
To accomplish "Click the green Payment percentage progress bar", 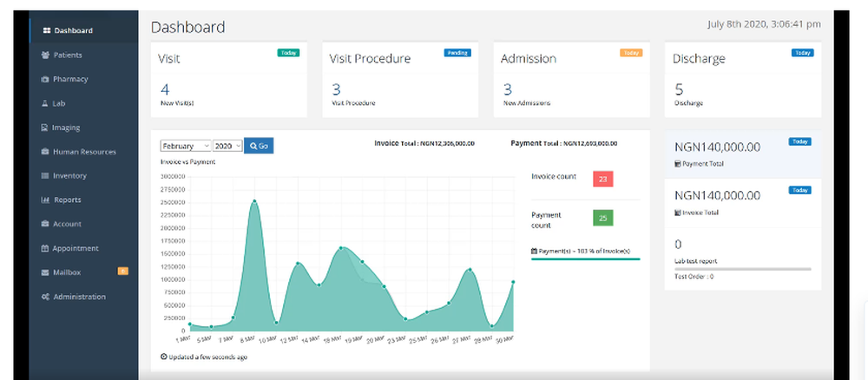I will click(585, 259).
